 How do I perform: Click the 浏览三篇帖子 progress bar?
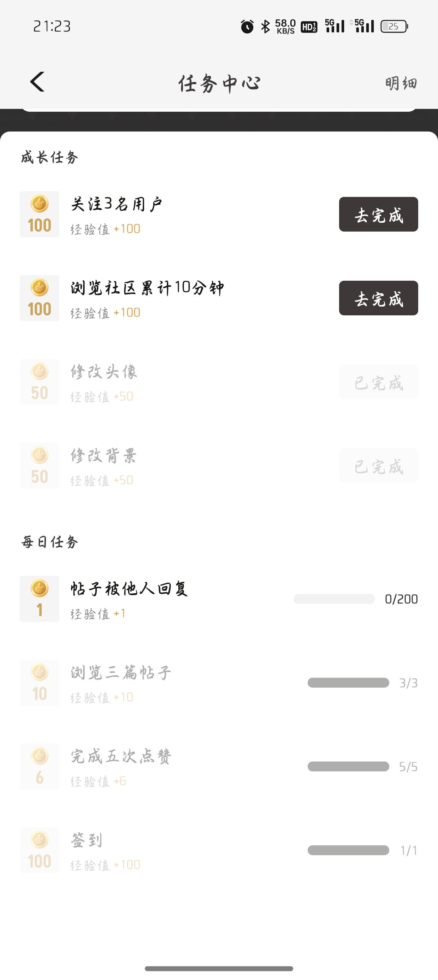[348, 682]
